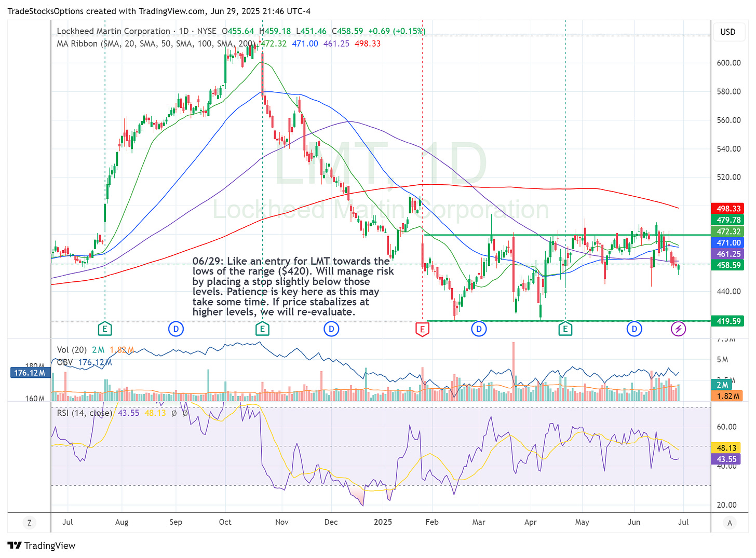This screenshot has height=558, width=756.
Task: Open the green earnings marker between Apr and May
Action: click(x=565, y=329)
